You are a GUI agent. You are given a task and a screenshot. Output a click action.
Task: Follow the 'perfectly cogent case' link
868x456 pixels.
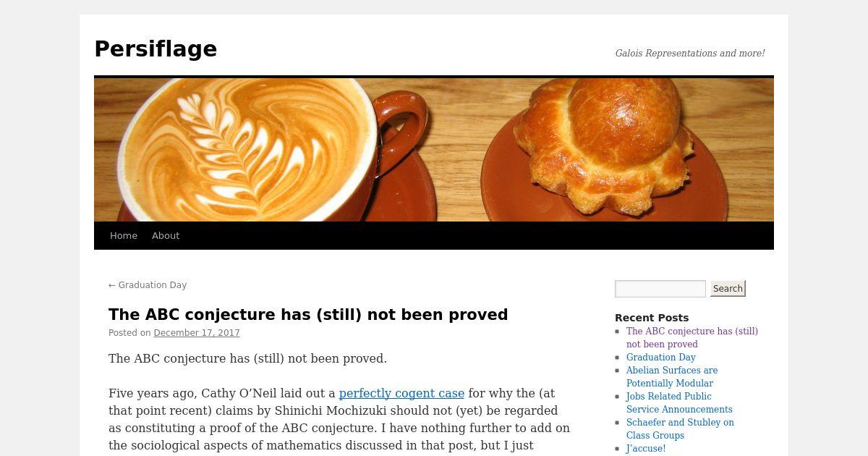click(x=401, y=394)
